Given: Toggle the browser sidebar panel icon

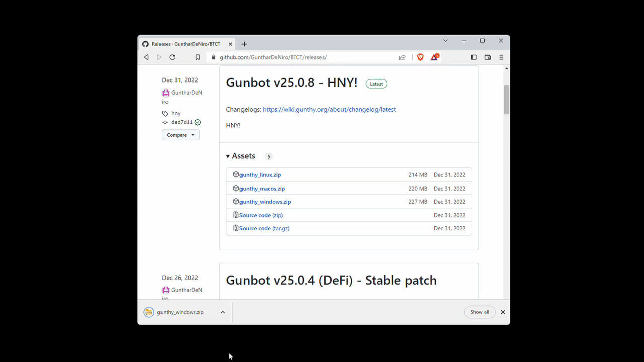Looking at the screenshot, I should tap(474, 57).
